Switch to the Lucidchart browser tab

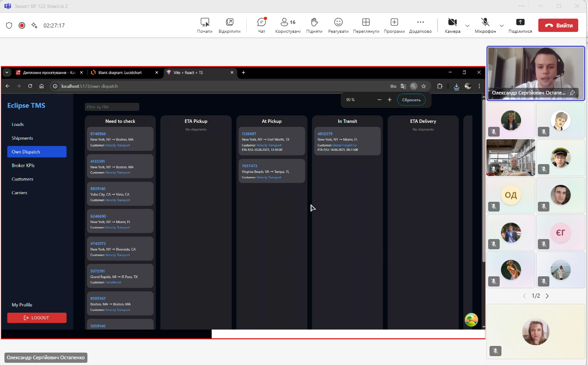pos(124,72)
